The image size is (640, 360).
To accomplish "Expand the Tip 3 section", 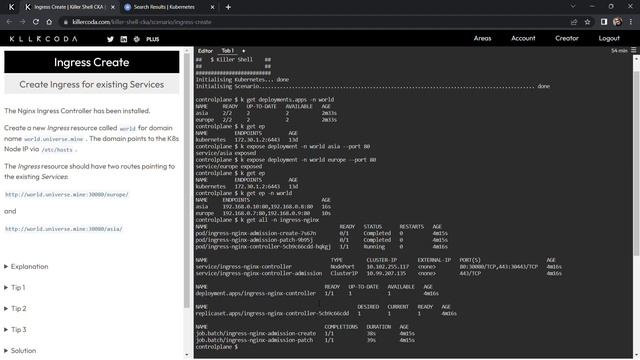I will 15,329.
